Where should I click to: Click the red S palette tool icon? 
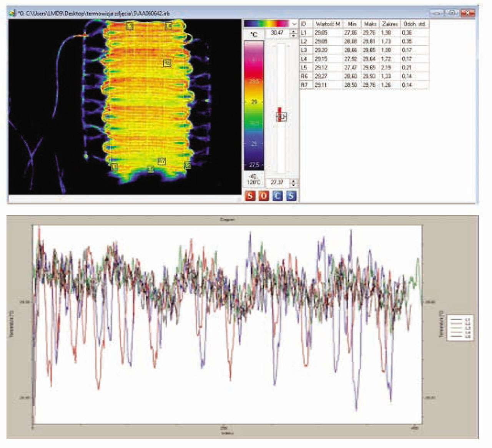pyautogui.click(x=250, y=194)
